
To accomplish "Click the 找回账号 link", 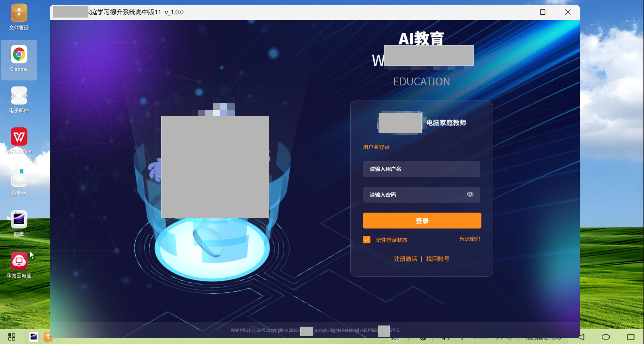I will (438, 259).
